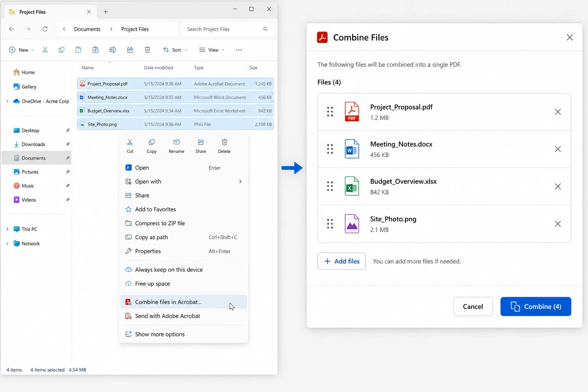This screenshot has width=588, height=392.
Task: Click the Combine (4) button
Action: (x=536, y=307)
